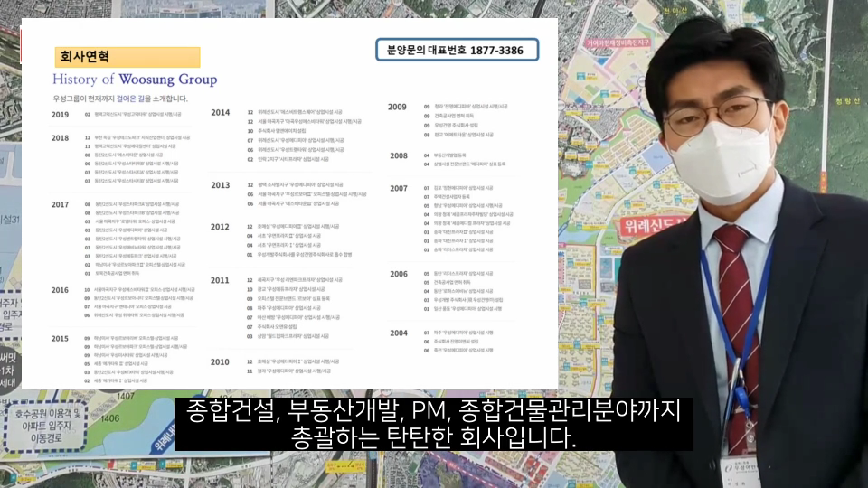The height and width of the screenshot is (488, 868).
Task: Select the 2011 year heading
Action: pos(220,280)
